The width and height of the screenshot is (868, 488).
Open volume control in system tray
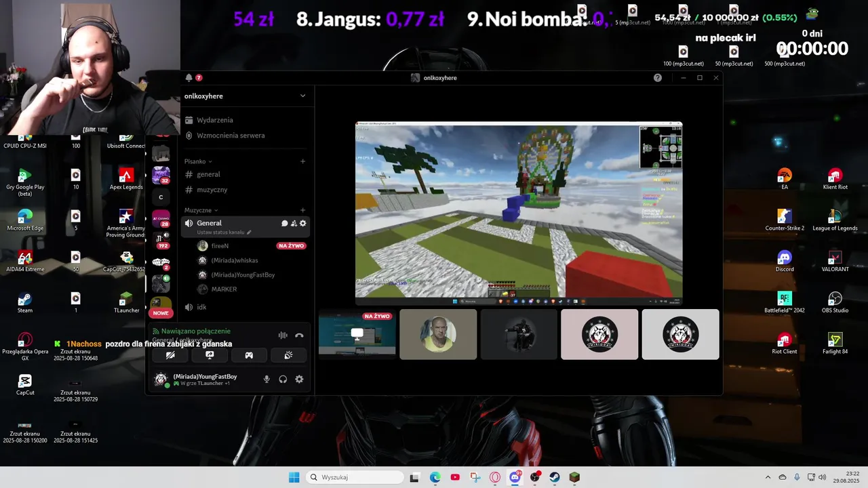(x=822, y=477)
